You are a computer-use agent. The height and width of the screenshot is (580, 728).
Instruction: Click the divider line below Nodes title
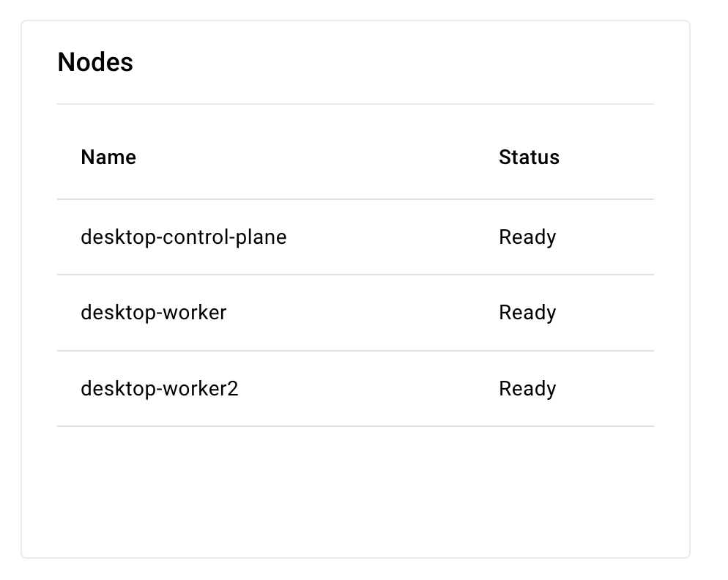point(355,104)
